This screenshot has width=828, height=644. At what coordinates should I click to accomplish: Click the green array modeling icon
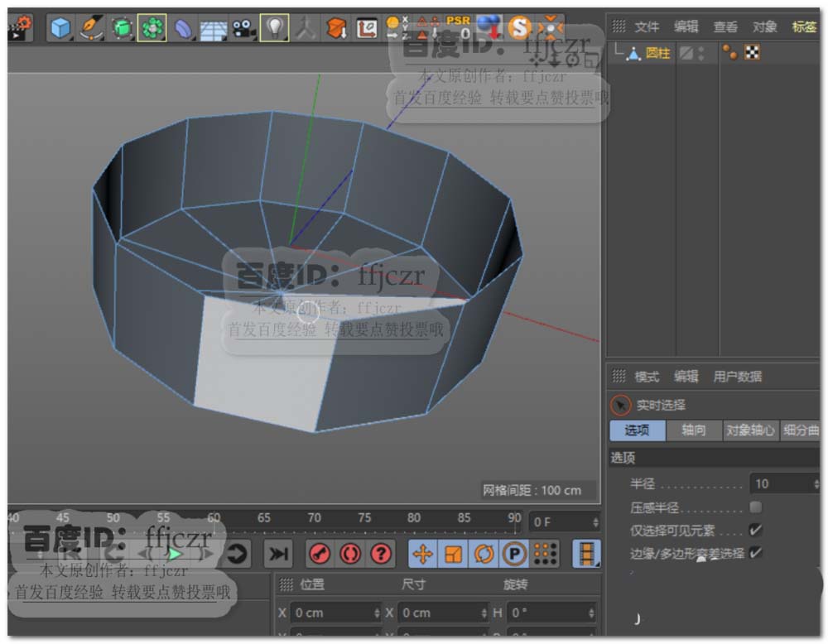[152, 27]
